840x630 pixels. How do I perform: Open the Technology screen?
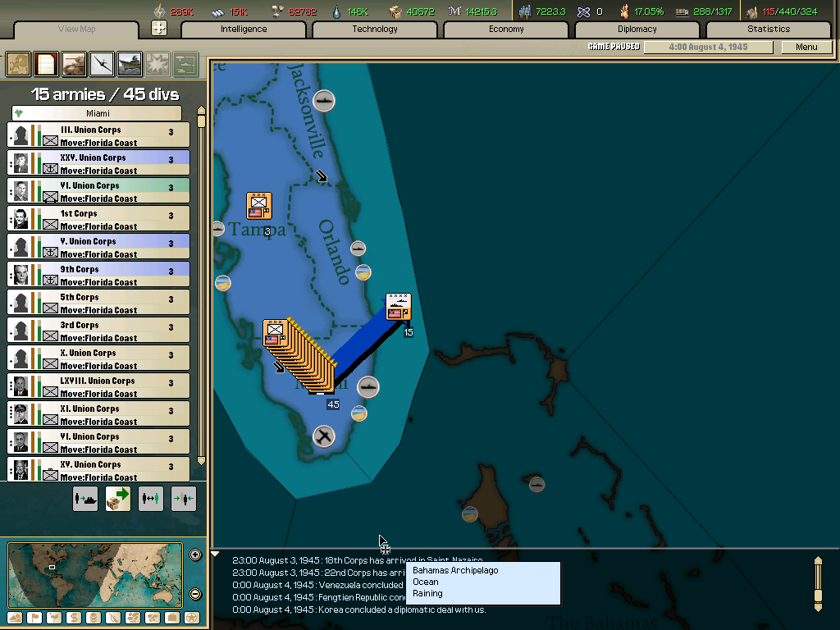pos(374,29)
